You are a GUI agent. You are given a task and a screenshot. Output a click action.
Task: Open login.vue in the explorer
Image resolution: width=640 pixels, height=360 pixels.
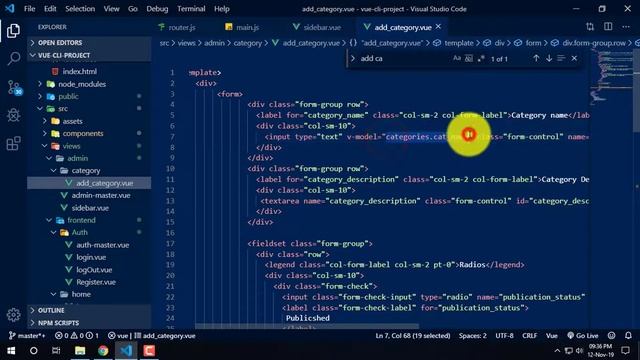point(91,257)
